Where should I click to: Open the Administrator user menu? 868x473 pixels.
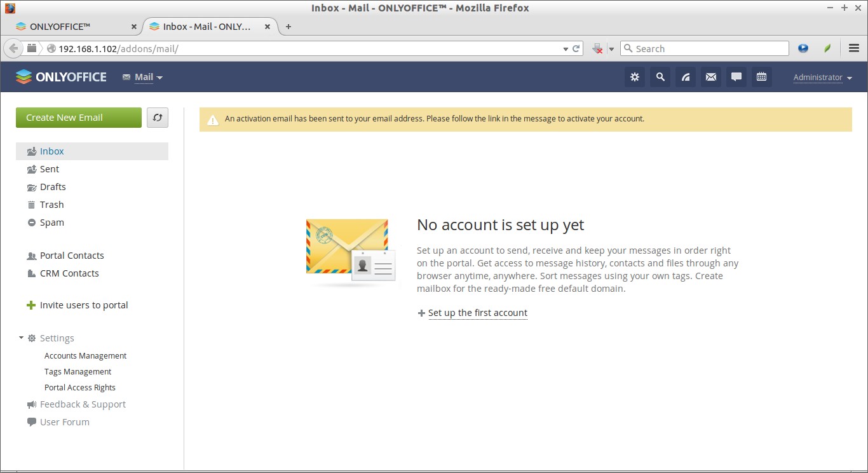pos(822,78)
